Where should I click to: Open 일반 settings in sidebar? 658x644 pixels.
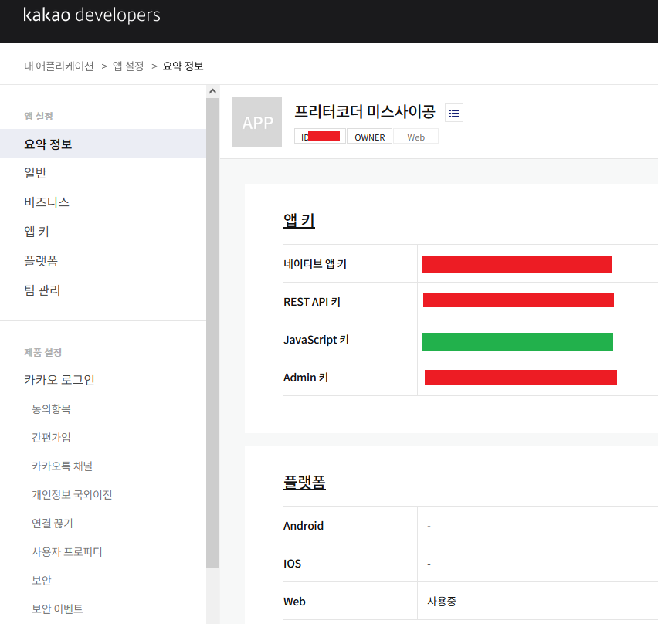[x=36, y=173]
